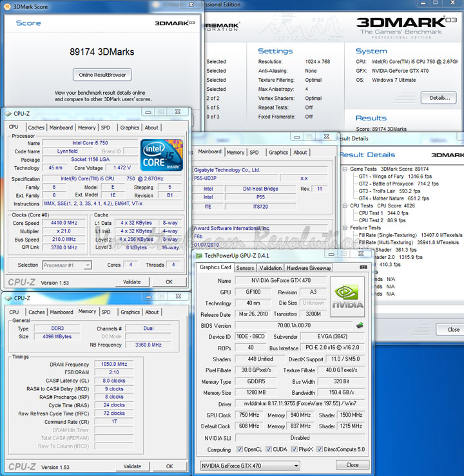
Task: Collapse the Feature Tests tree node
Action: pos(345,227)
